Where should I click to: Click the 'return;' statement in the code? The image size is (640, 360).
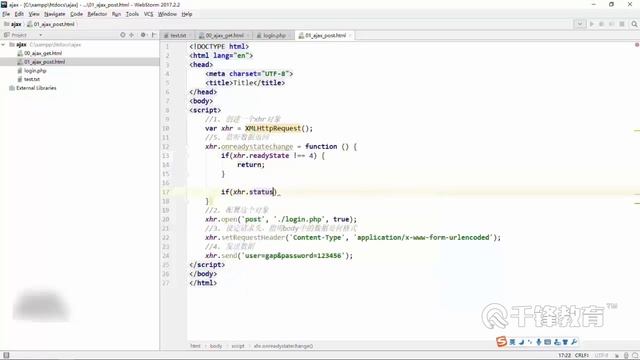(x=251, y=164)
